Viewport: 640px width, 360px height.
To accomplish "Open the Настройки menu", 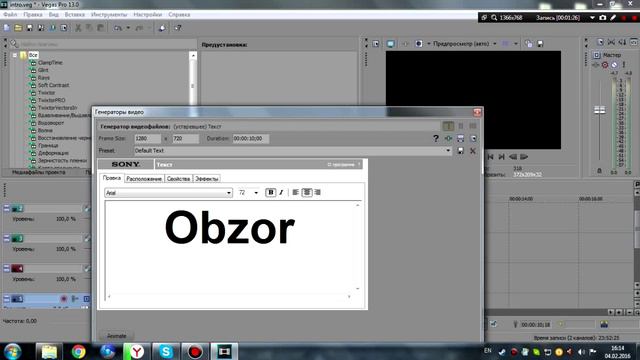I will pos(147,15).
